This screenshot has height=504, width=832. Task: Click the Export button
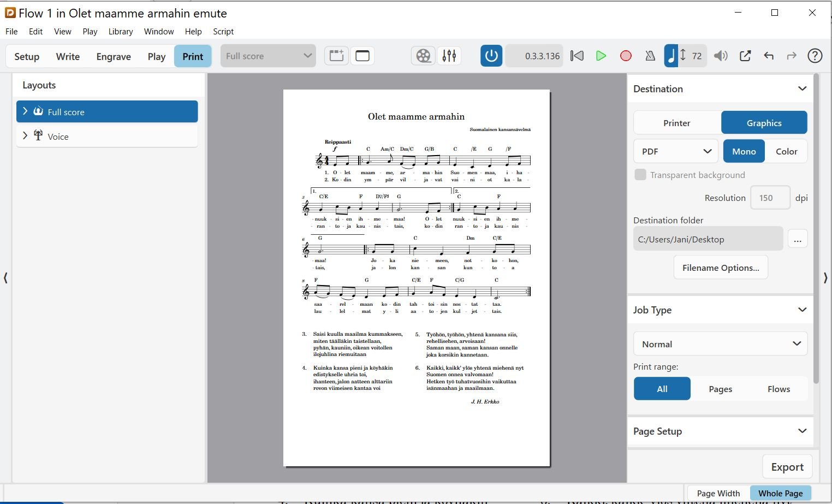pos(787,467)
